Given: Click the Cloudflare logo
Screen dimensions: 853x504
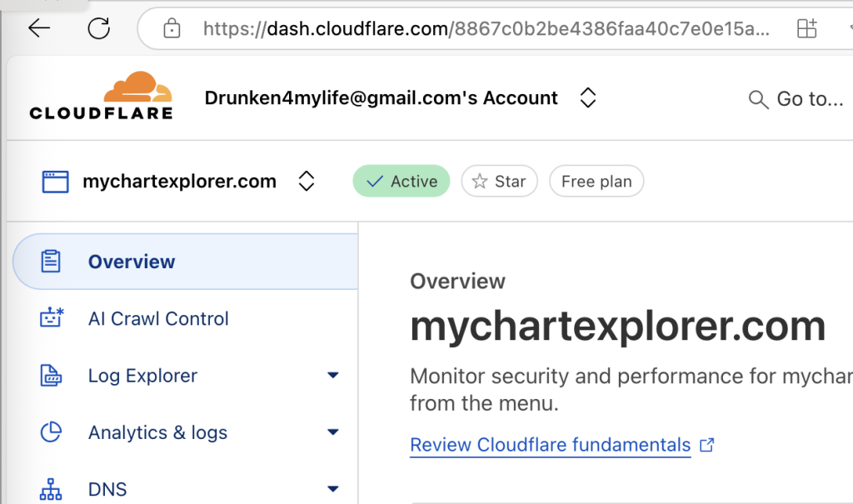Looking at the screenshot, I should pos(101,97).
